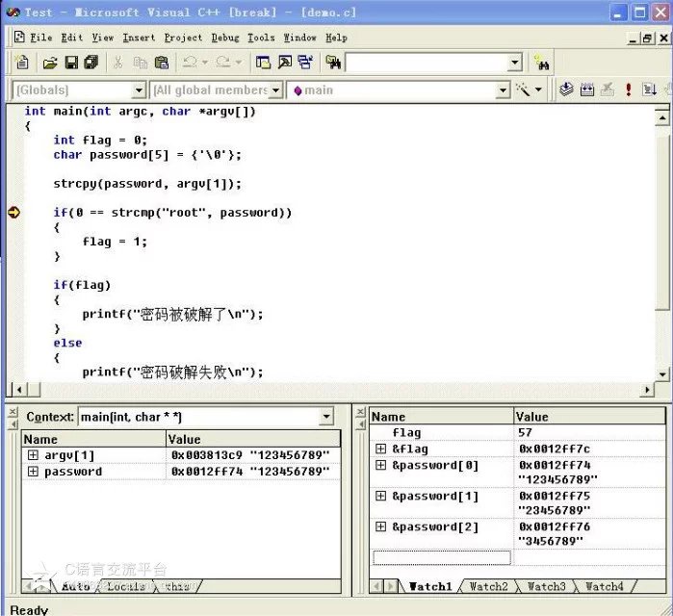The width and height of the screenshot is (673, 616).
Task: Toggle the Workspace window icon
Action: coord(263,63)
